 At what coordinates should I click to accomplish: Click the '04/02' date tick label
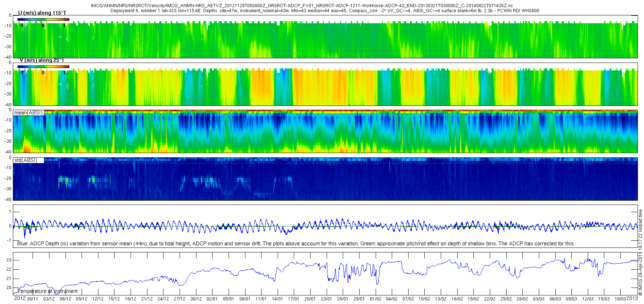[391, 299]
